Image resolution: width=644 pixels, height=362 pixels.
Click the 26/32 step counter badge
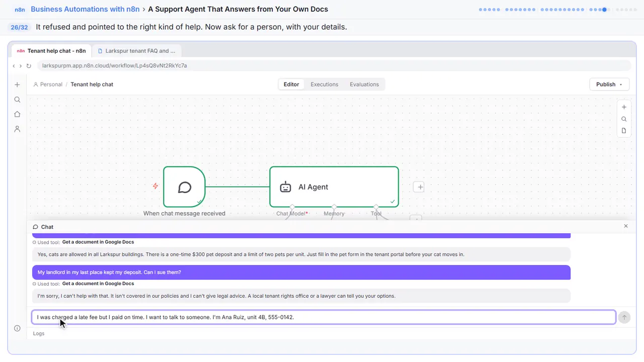(19, 27)
